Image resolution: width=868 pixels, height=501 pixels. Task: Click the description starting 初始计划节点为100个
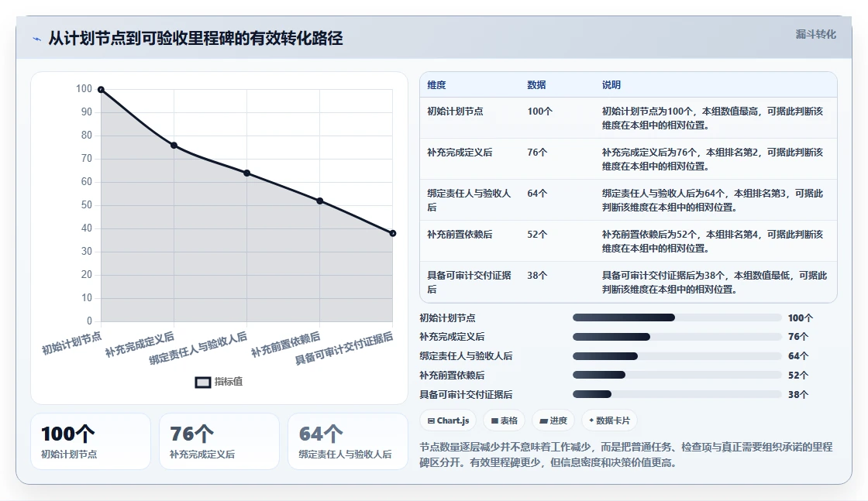click(712, 118)
